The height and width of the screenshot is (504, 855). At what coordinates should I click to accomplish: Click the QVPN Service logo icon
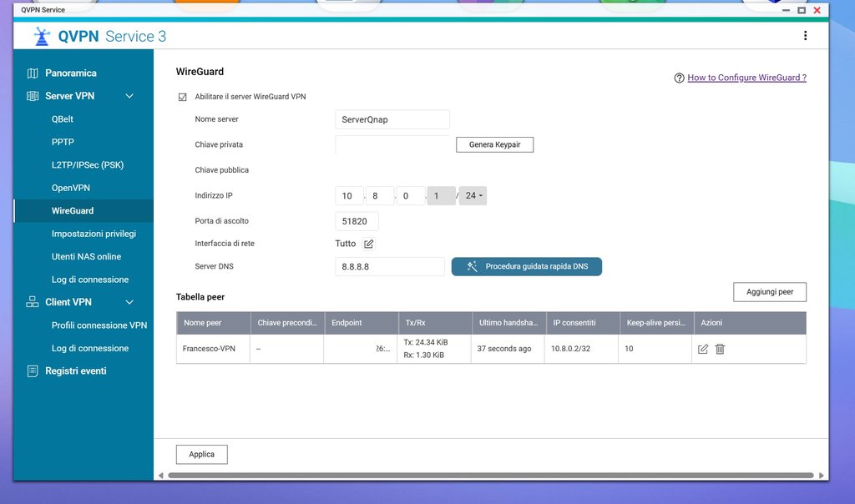coord(42,36)
